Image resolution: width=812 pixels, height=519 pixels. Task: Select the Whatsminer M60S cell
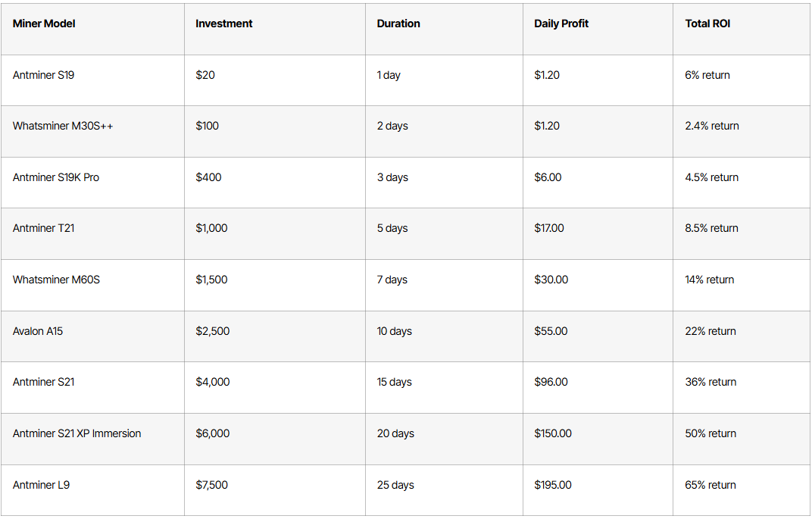56,280
